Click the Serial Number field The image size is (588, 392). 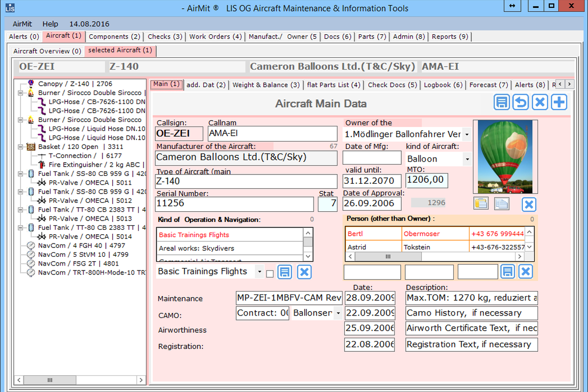235,203
